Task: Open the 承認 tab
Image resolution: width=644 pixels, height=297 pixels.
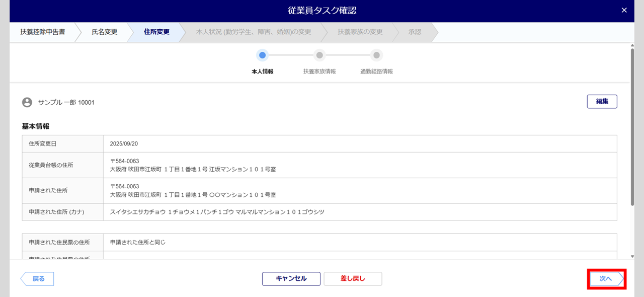Action: [415, 32]
